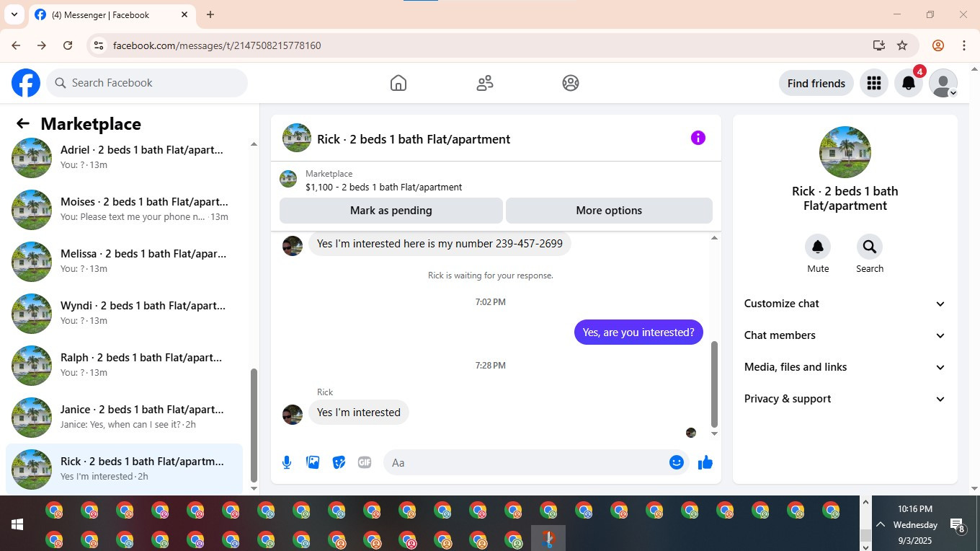Expand Media, files and links
The width and height of the screenshot is (980, 551).
point(845,367)
